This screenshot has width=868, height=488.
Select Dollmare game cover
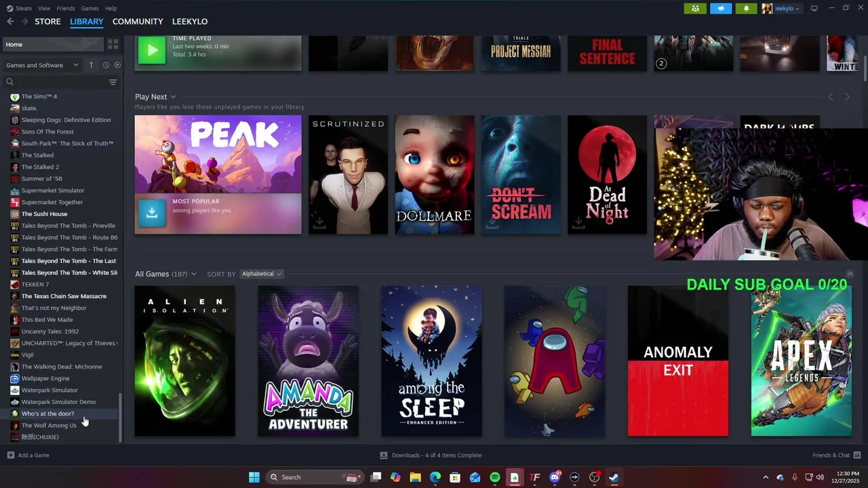[435, 175]
